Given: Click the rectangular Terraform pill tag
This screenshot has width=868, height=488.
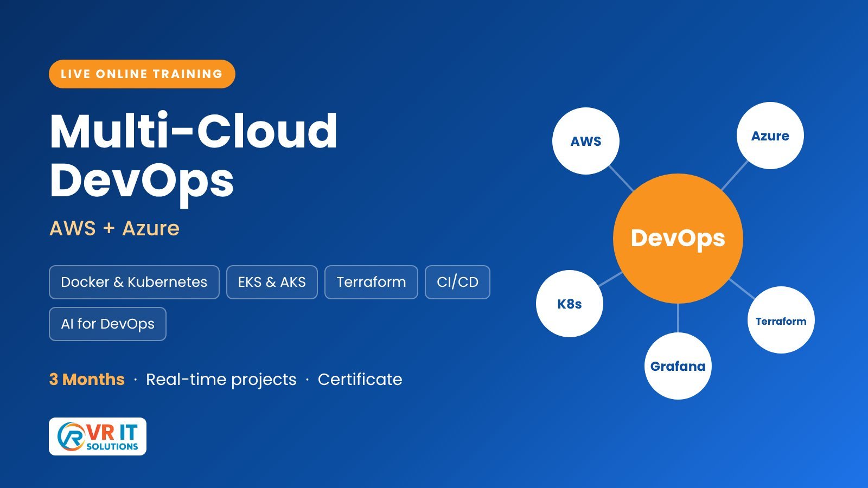Looking at the screenshot, I should coord(371,282).
